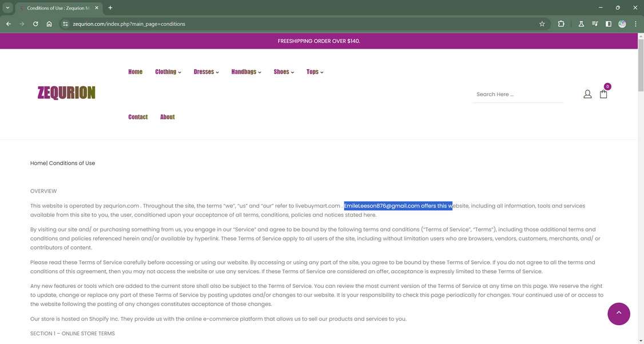Open the Shoes dropdown chevron

click(292, 72)
